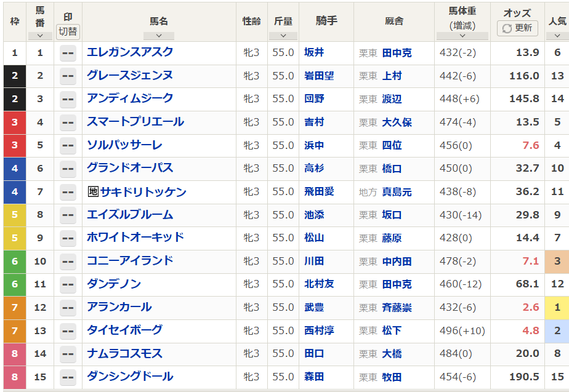The image size is (569, 392).
Task: Open mark selector for エレガンスアスク row
Action: coord(68,53)
